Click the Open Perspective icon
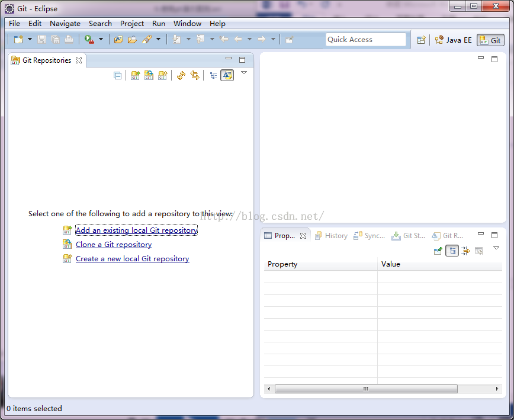The width and height of the screenshot is (514, 420). pyautogui.click(x=421, y=40)
